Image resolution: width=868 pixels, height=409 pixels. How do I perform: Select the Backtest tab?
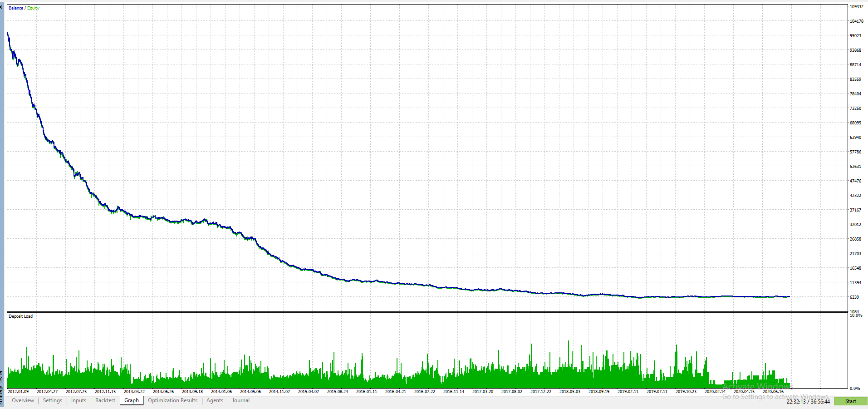(105, 400)
